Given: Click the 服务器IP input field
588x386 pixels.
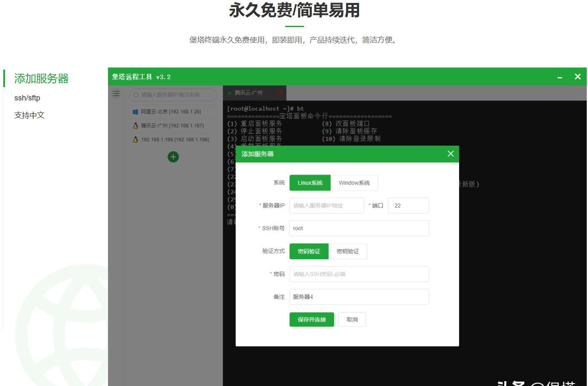Looking at the screenshot, I should pos(327,206).
